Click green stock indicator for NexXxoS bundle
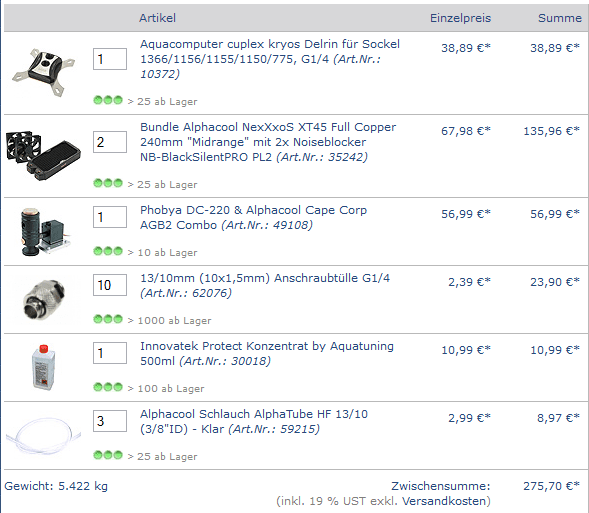Viewport: 589px width, 513px height. click(x=108, y=183)
